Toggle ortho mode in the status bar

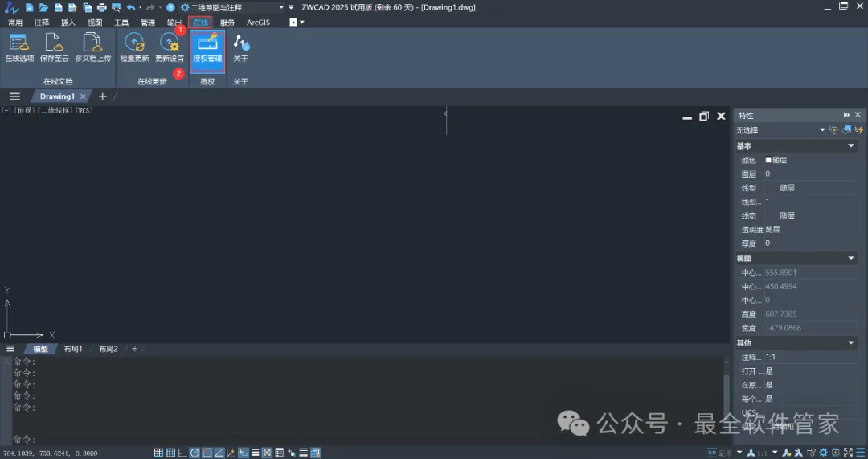[182, 453]
